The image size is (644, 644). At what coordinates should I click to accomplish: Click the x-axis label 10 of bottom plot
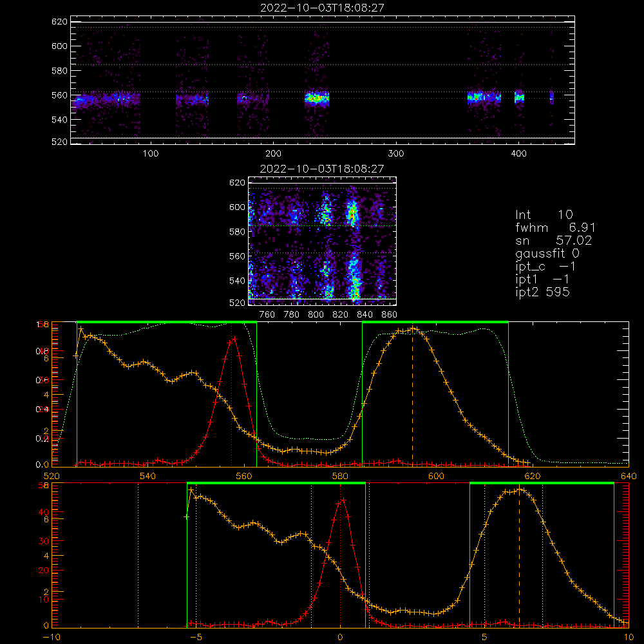pos(629,637)
